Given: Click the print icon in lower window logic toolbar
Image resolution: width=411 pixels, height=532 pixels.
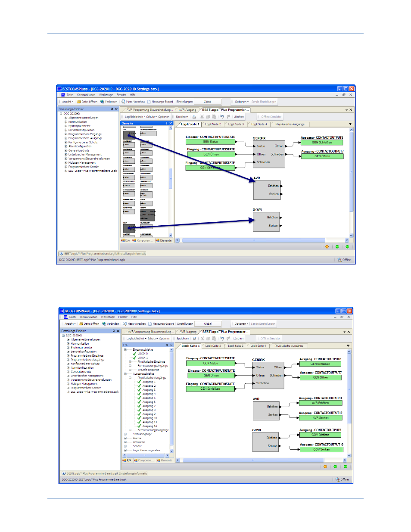Looking at the screenshot, I should tap(194, 339).
